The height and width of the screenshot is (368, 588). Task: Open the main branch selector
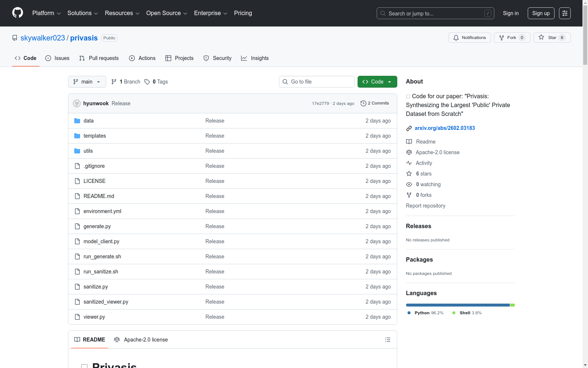87,82
